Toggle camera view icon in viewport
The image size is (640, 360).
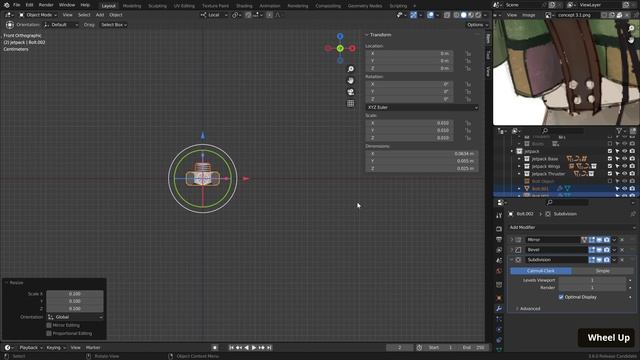coord(351,92)
